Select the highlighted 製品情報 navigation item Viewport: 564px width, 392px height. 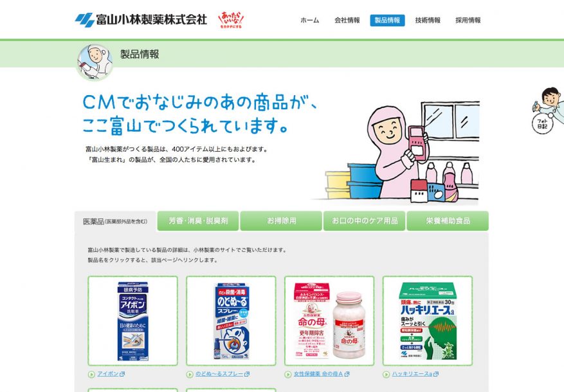click(387, 20)
